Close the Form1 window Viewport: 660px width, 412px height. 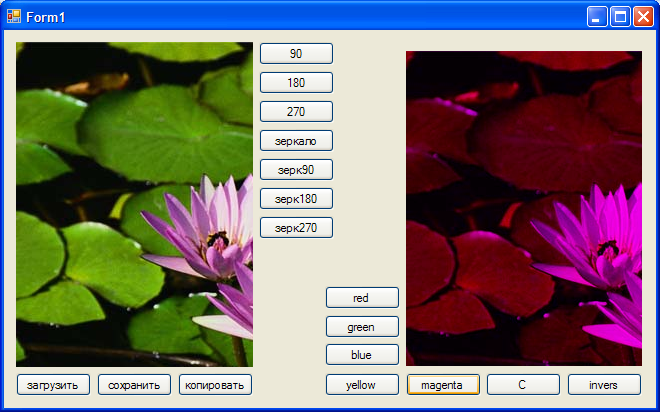643,17
